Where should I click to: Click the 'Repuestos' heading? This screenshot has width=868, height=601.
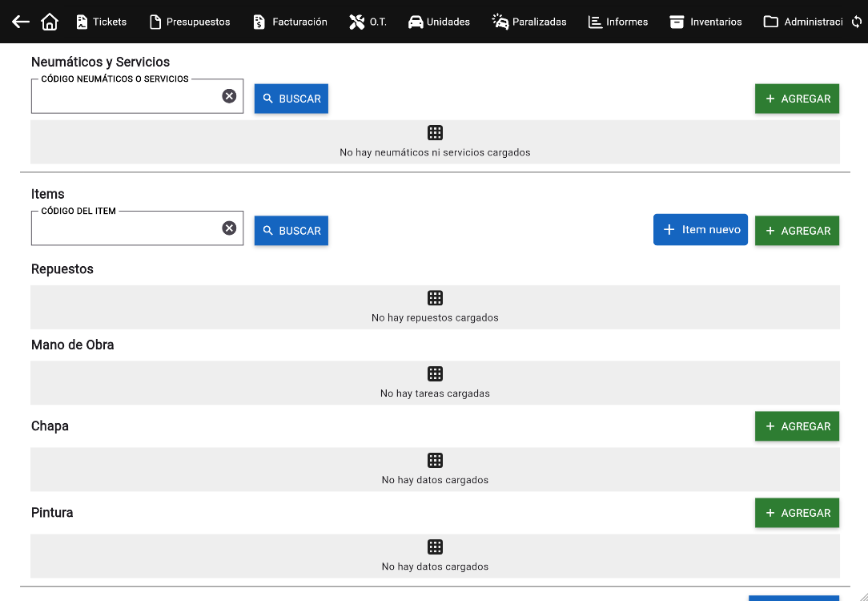(x=62, y=269)
